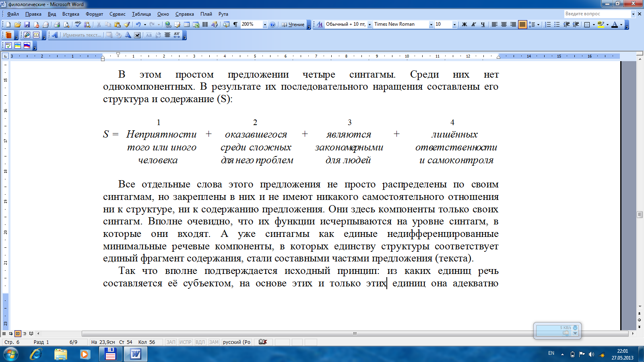644x362 pixels.
Task: Align text to the right
Action: [x=513, y=25]
